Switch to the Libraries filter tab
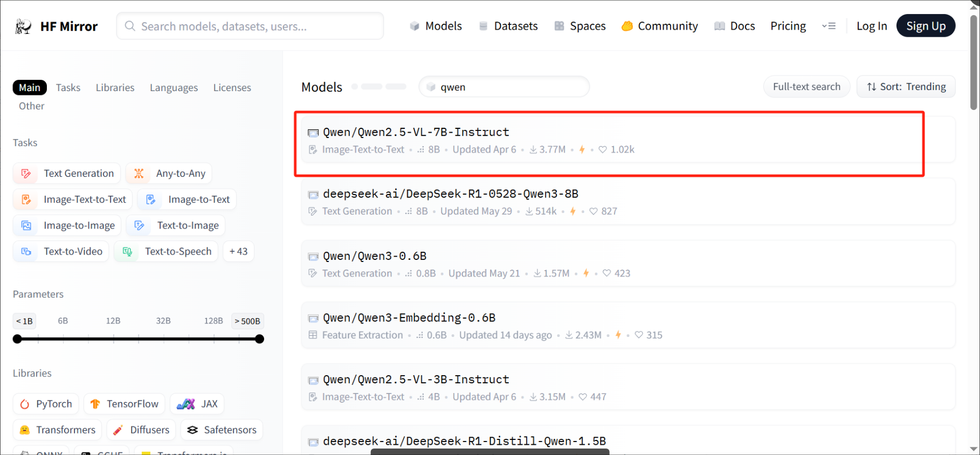Image resolution: width=980 pixels, height=455 pixels. click(x=115, y=87)
